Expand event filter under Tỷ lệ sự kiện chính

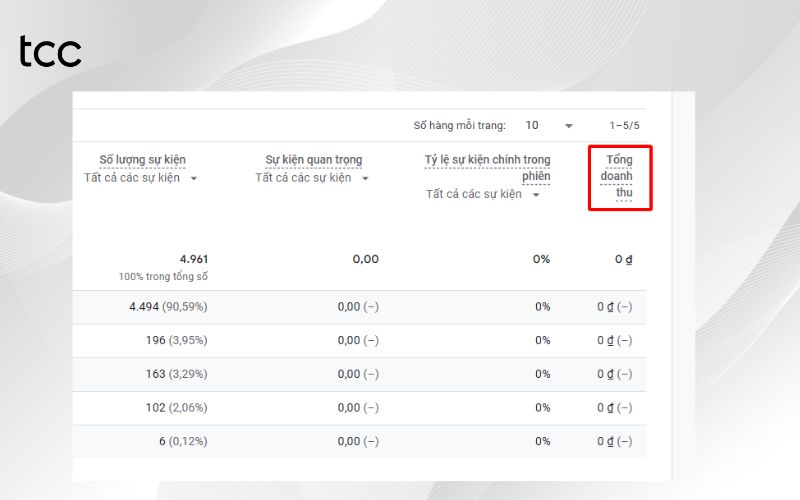pos(483,194)
